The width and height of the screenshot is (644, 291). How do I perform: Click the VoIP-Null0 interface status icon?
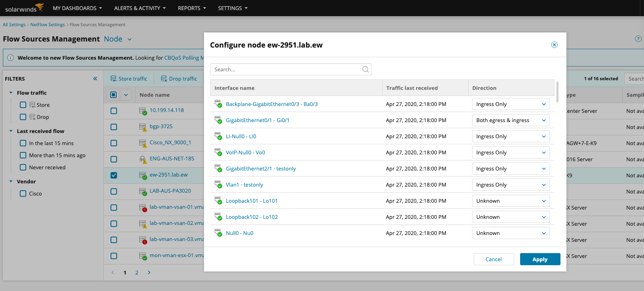coord(218,152)
